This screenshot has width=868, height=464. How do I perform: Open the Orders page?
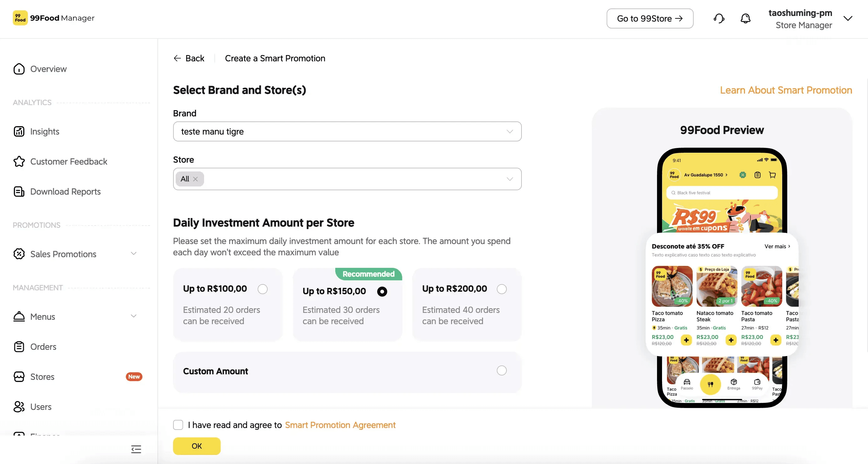point(44,346)
